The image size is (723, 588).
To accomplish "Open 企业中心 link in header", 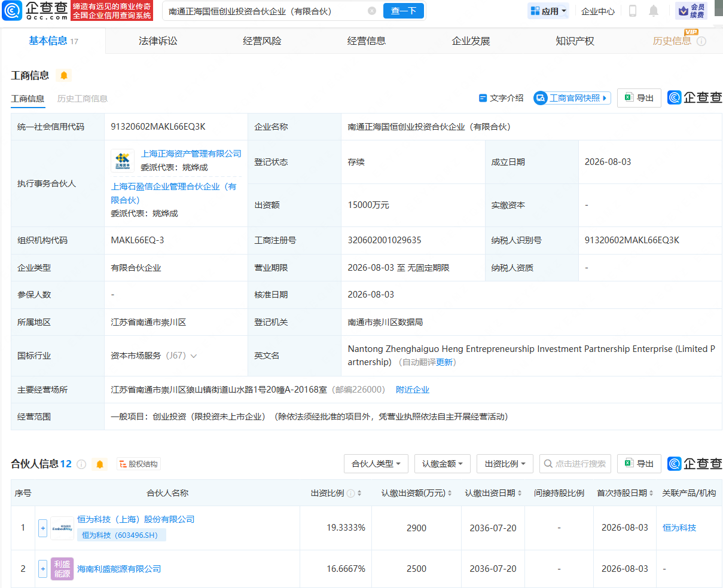I will point(598,11).
